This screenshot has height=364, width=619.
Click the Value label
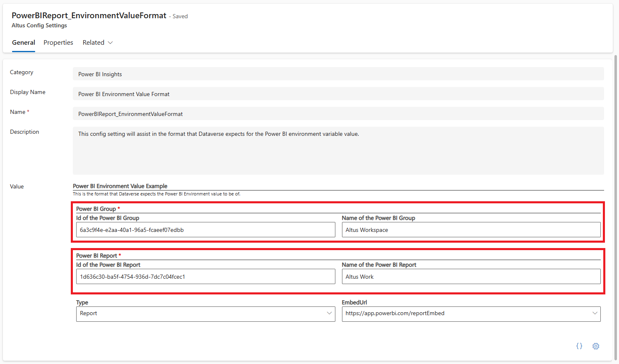coord(17,186)
